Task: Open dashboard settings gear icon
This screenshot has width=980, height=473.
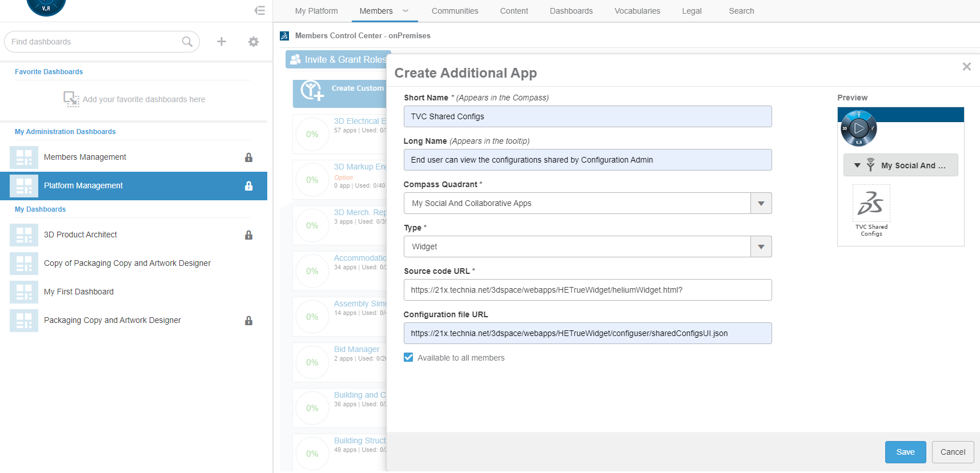Action: pos(254,42)
